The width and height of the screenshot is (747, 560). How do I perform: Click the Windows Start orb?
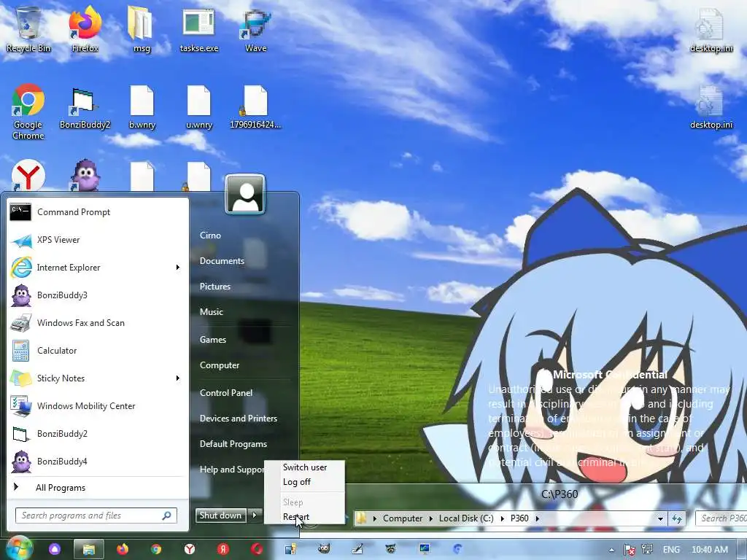click(18, 548)
